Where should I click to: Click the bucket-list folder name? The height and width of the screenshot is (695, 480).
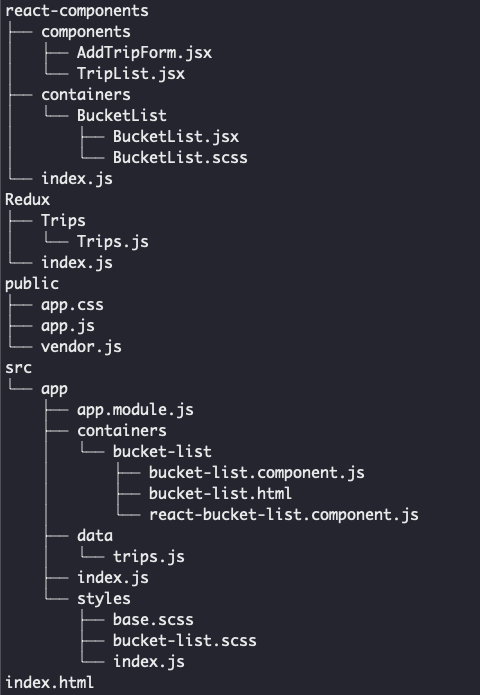click(162, 452)
